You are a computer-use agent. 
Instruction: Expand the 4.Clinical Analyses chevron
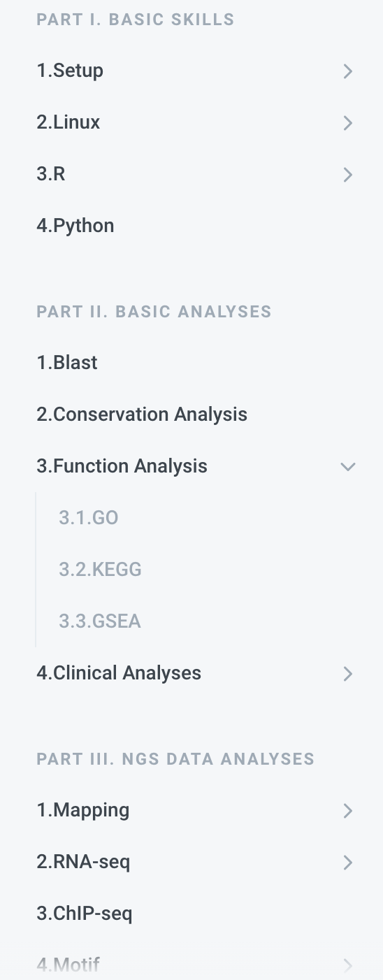347,674
